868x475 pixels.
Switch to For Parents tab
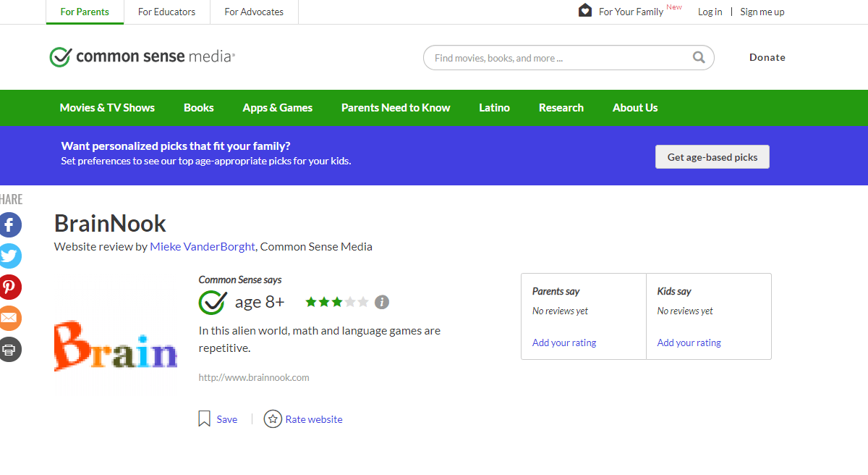point(85,12)
